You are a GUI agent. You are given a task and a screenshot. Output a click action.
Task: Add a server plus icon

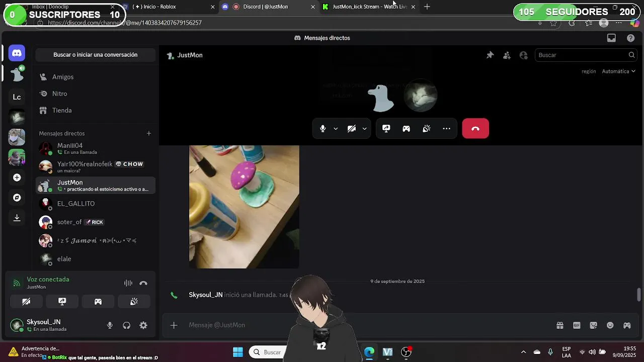(x=17, y=177)
